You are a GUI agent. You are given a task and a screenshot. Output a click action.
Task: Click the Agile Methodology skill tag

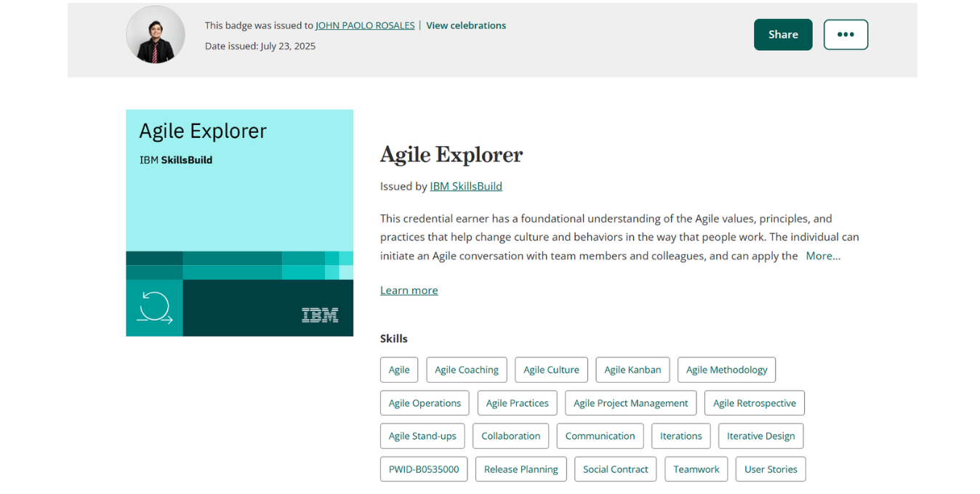click(x=726, y=370)
